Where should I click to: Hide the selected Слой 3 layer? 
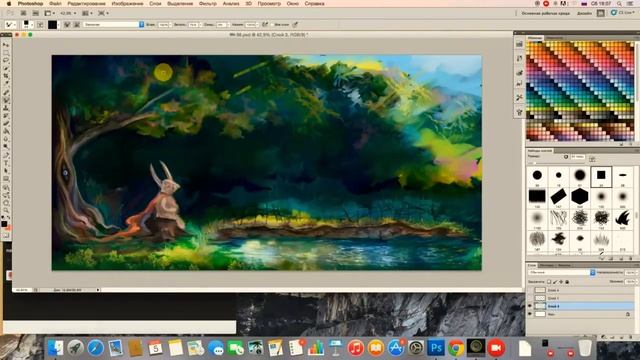point(530,306)
